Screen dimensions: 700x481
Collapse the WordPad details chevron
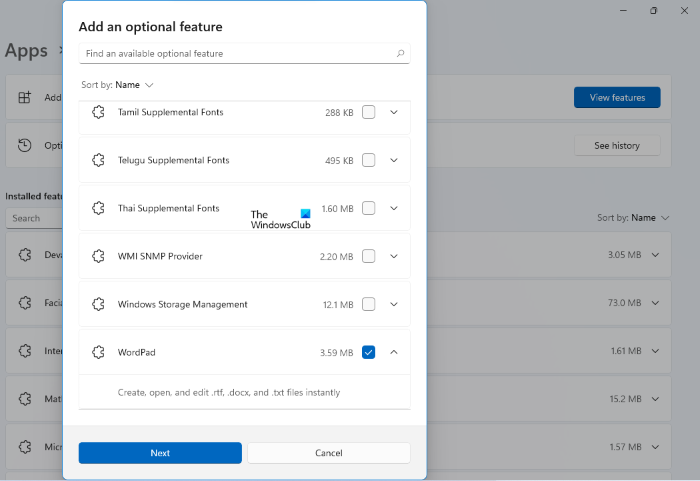[x=394, y=352]
